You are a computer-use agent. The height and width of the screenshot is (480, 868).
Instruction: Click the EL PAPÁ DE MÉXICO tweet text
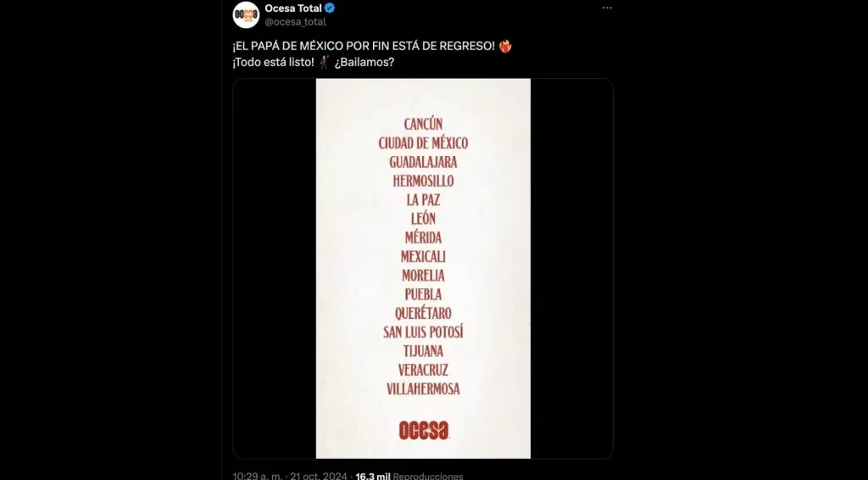click(x=364, y=46)
